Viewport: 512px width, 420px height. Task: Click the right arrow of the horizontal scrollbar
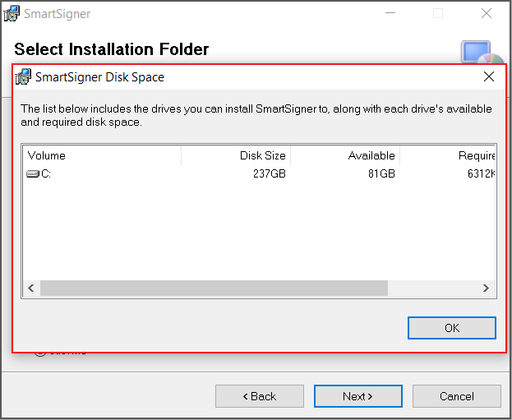486,288
